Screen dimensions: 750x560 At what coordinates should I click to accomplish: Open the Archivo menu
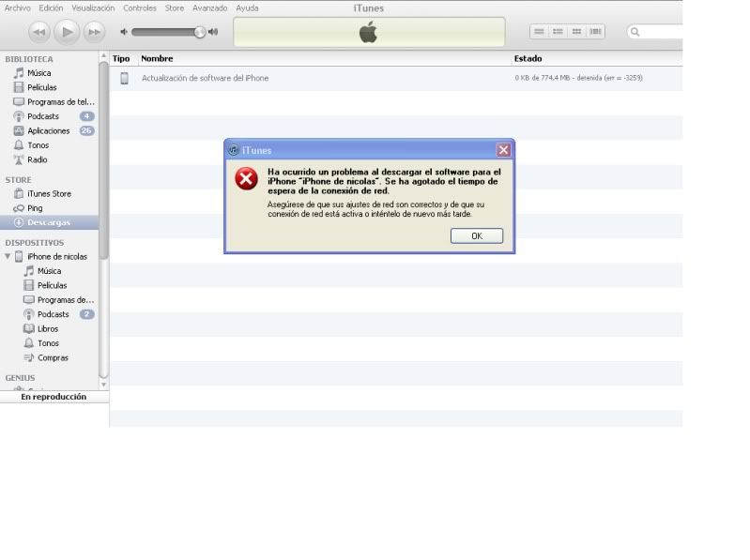pyautogui.click(x=18, y=8)
